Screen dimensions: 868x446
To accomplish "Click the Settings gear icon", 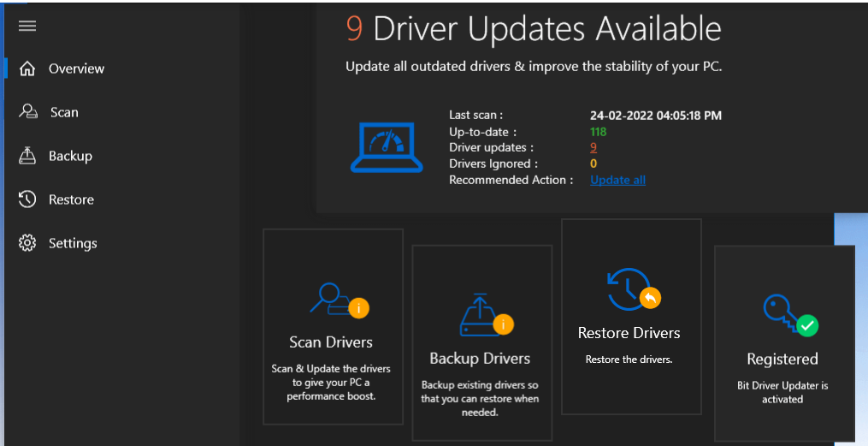I will [27, 243].
